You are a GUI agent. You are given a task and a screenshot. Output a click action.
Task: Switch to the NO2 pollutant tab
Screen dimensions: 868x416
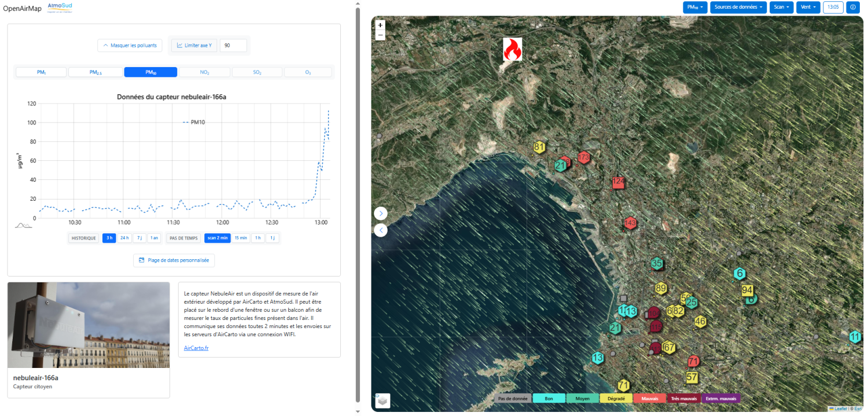[205, 72]
